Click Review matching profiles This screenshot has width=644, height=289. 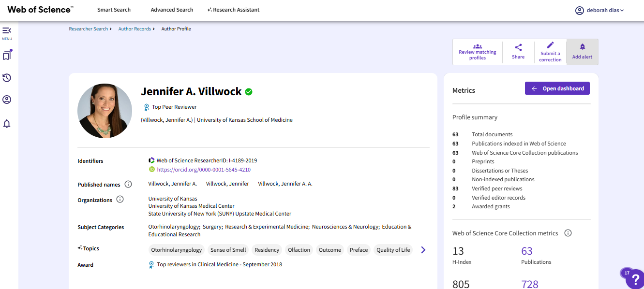[x=477, y=52]
